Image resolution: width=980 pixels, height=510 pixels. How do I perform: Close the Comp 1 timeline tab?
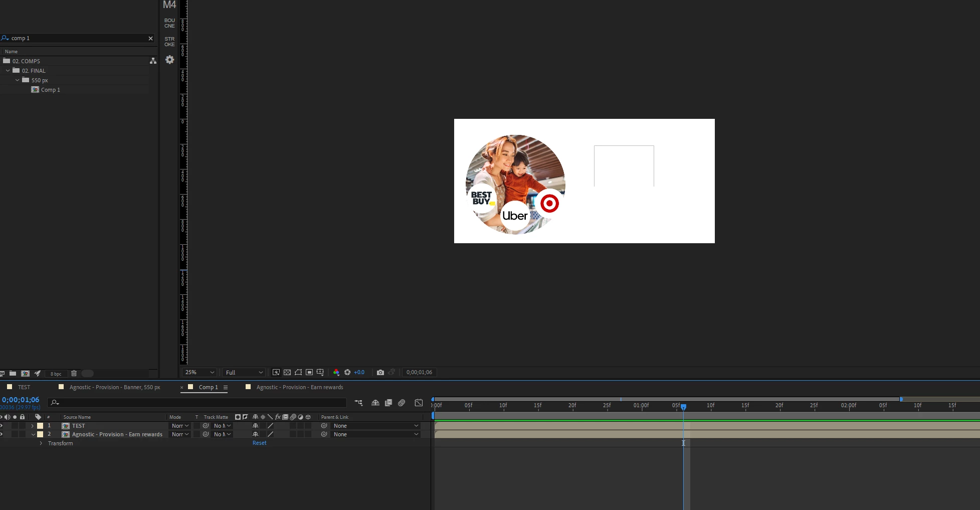(x=182, y=387)
